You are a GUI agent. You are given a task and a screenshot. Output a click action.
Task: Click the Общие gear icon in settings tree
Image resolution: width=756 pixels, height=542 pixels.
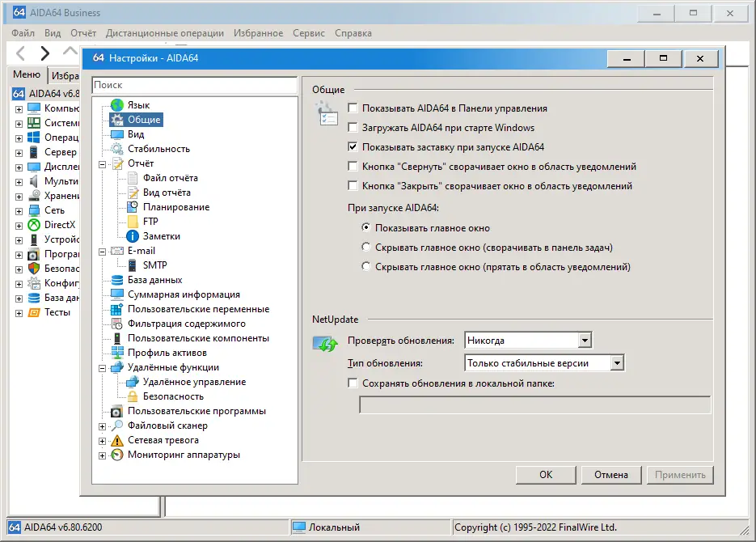[117, 120]
